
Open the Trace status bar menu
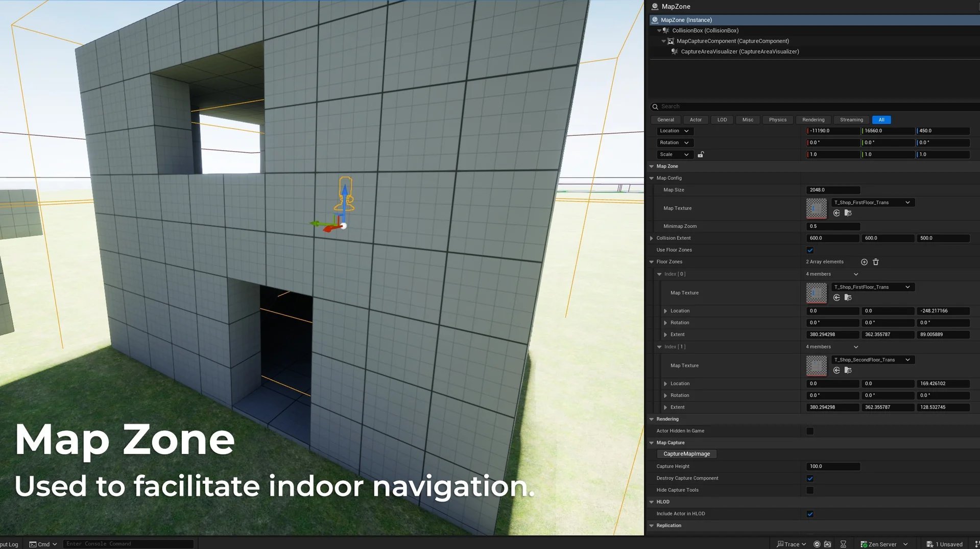tap(791, 544)
